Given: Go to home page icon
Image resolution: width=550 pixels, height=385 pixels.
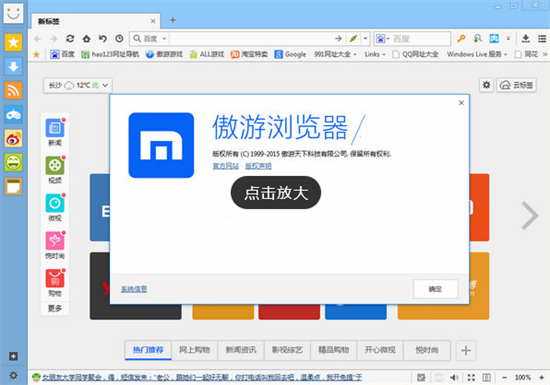Looking at the screenshot, I should 86,39.
